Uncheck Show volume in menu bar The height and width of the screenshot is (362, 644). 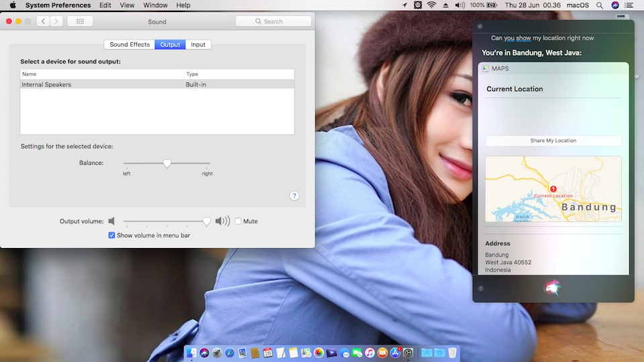pos(112,235)
